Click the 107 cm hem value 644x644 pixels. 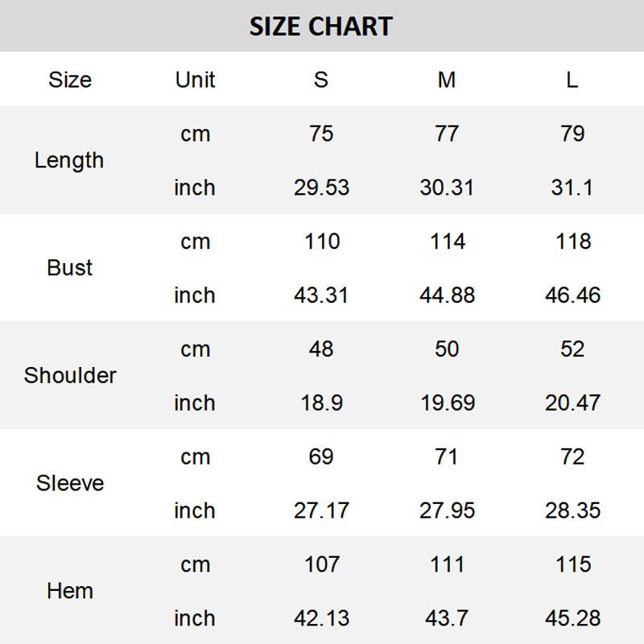(321, 564)
